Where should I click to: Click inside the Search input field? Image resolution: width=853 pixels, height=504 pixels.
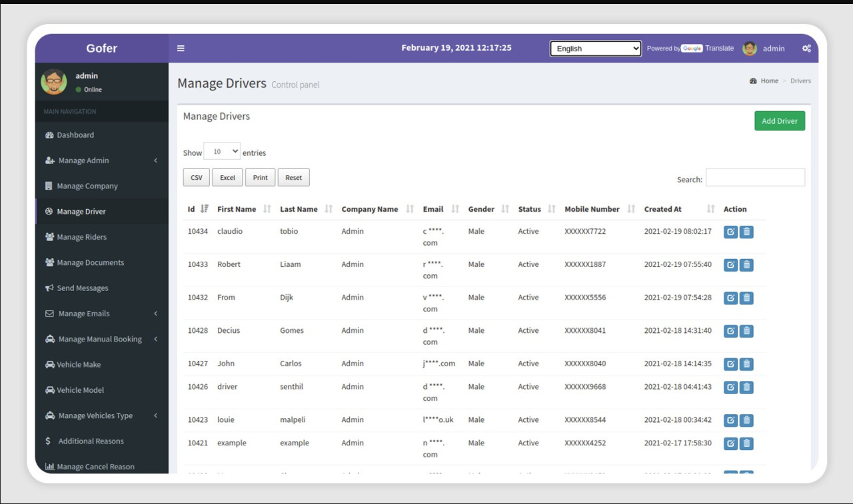(755, 177)
